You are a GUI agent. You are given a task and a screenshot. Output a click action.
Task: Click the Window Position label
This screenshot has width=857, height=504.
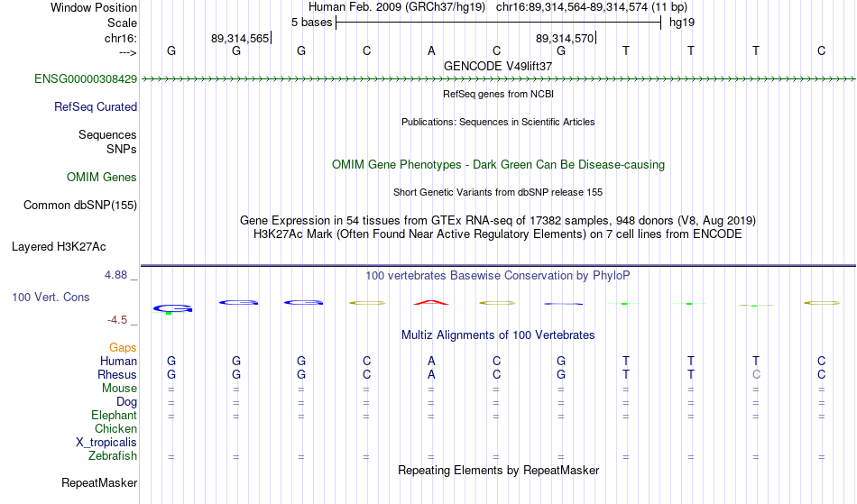coord(94,7)
